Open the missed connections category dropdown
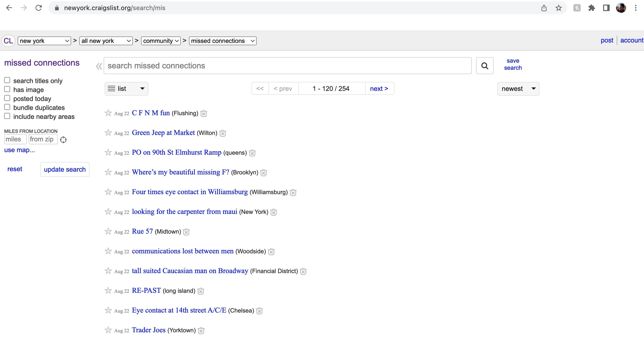The image size is (644, 341). pos(223,41)
